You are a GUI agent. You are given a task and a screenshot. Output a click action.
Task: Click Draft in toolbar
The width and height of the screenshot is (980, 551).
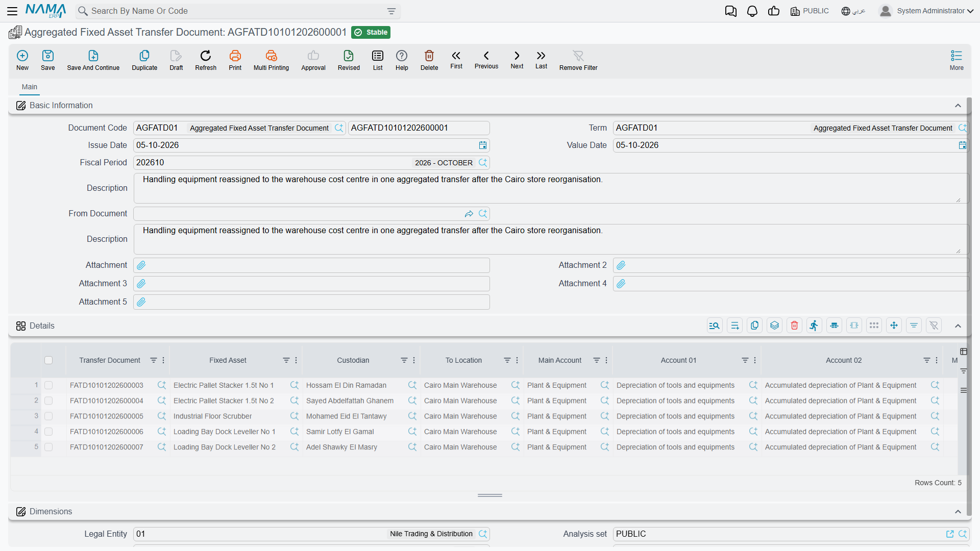(x=176, y=60)
